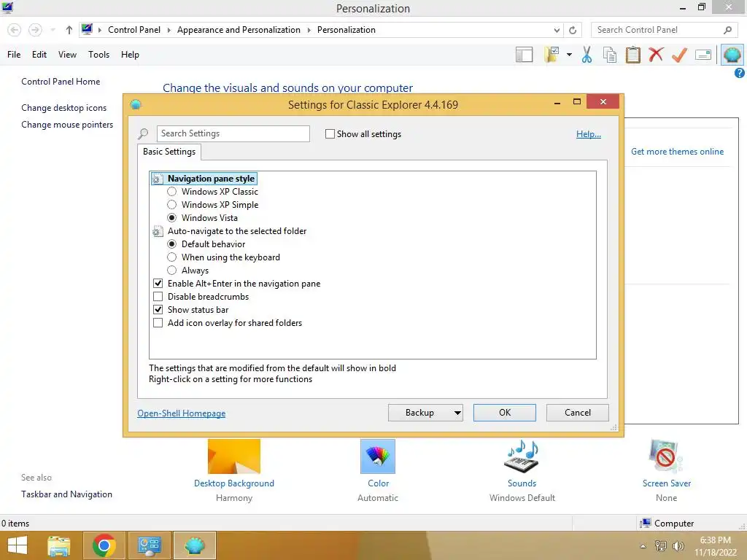Click the red X Delete toolbar icon
The image size is (747, 560).
(656, 54)
